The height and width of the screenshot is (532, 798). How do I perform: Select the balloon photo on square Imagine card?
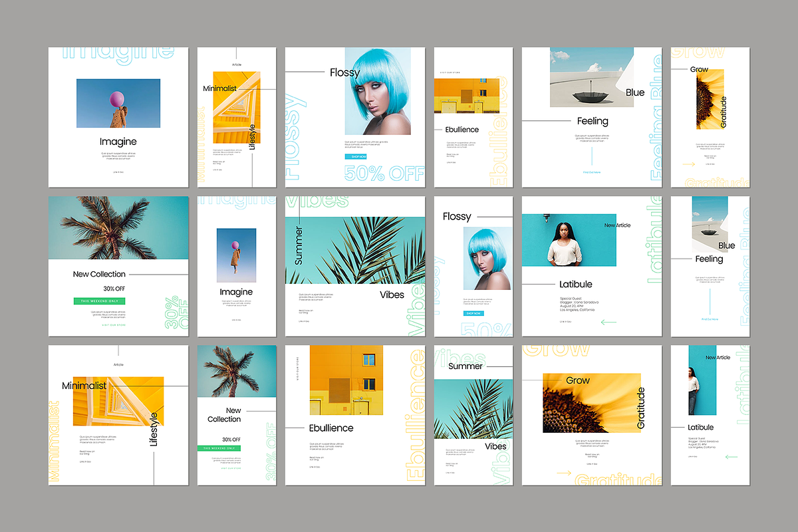(x=118, y=103)
